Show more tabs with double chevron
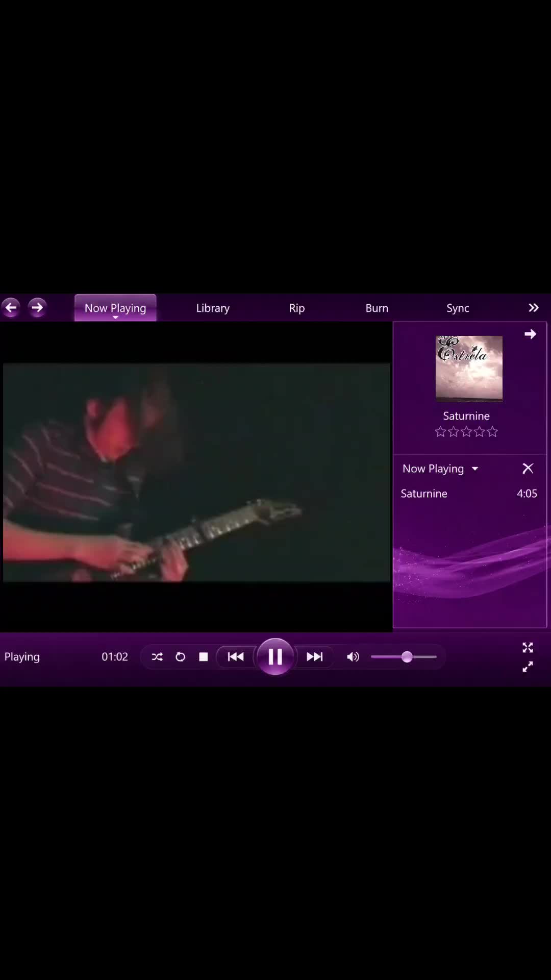The image size is (551, 980). coord(534,308)
